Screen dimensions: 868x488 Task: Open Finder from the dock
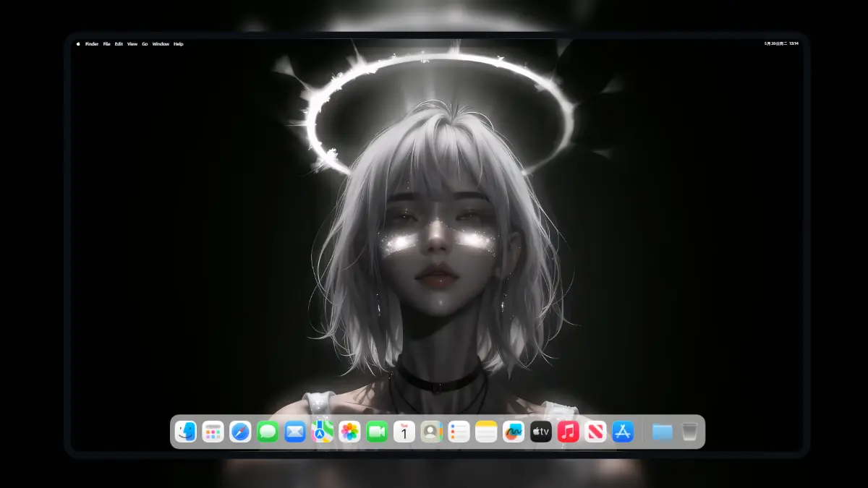coord(186,432)
